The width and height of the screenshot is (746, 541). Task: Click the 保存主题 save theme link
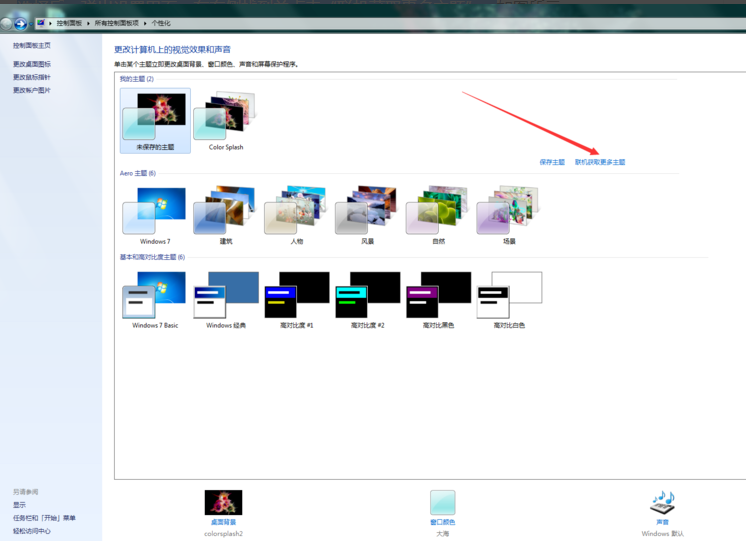tap(552, 162)
